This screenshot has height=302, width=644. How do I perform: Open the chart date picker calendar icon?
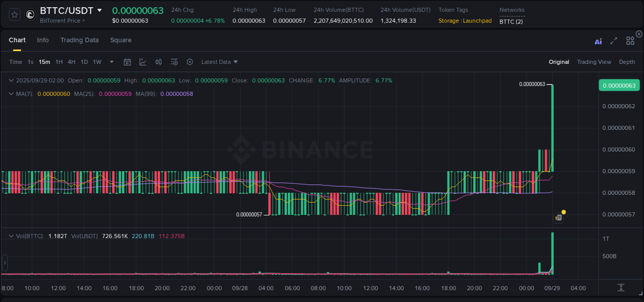click(127, 61)
